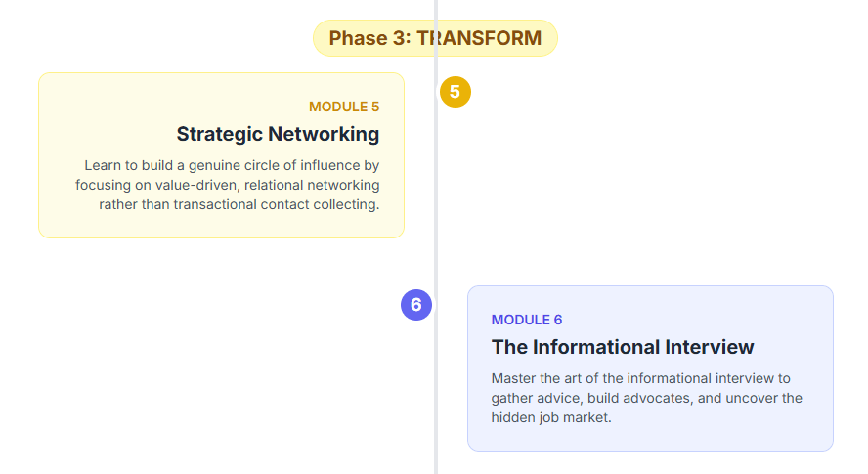Click empty padding of blue Module 6 card

[743, 313]
